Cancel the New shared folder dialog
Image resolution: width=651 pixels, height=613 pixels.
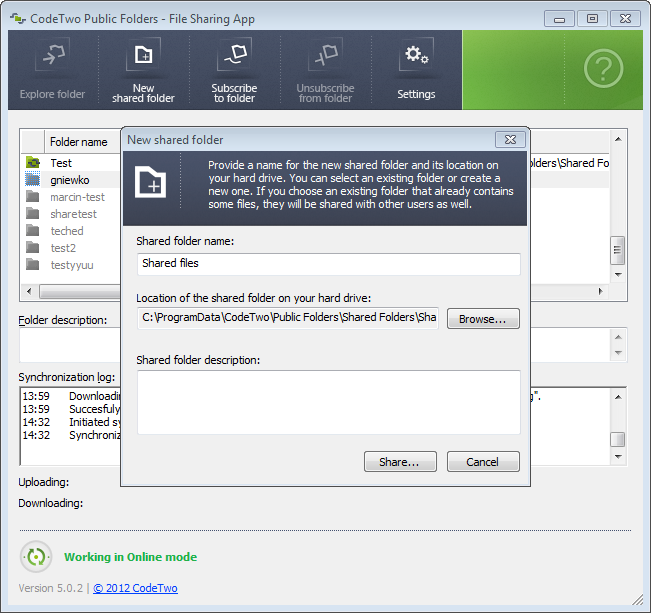(483, 461)
